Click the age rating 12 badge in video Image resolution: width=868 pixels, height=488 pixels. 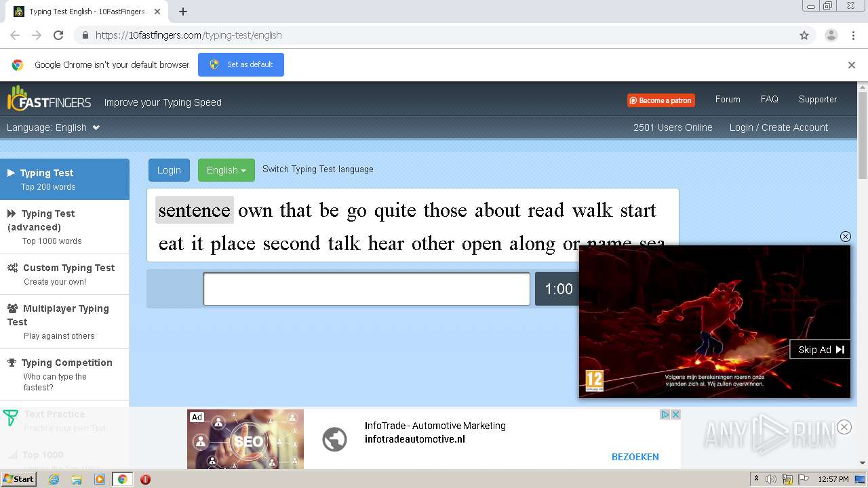(594, 380)
